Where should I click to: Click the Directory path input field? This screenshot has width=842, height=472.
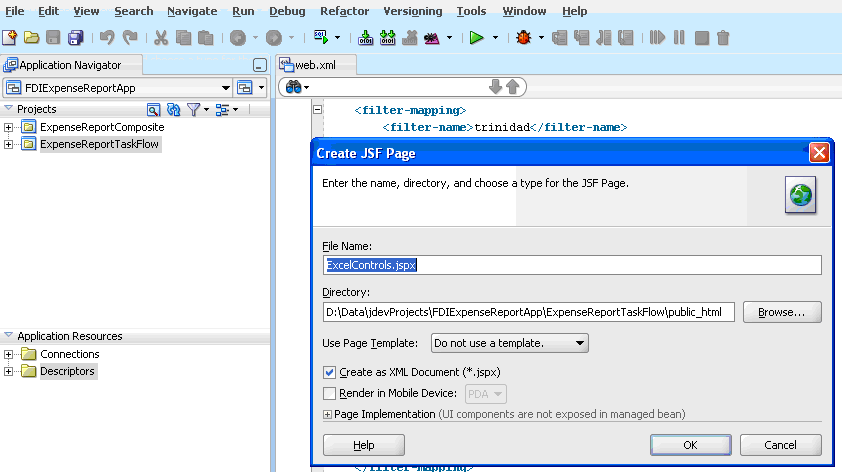528,312
